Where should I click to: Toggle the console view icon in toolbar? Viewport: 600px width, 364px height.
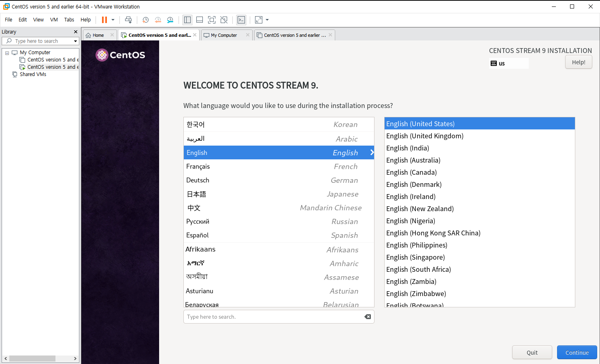(x=241, y=20)
